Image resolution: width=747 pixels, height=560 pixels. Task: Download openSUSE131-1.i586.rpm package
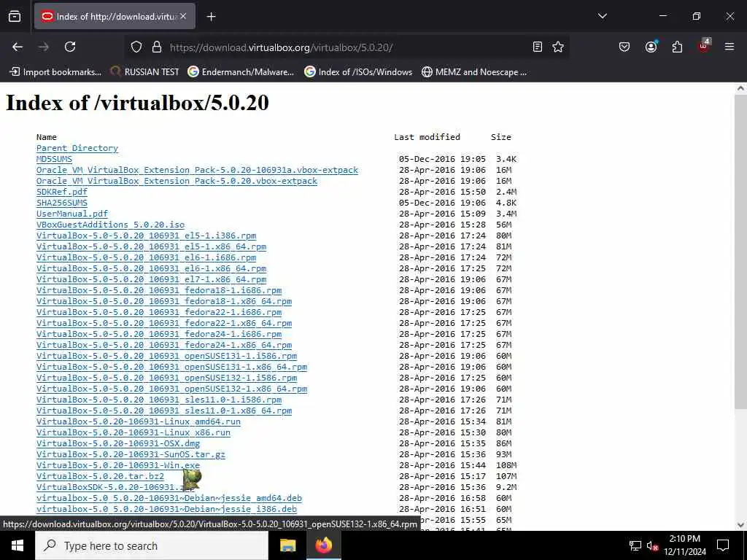(167, 356)
